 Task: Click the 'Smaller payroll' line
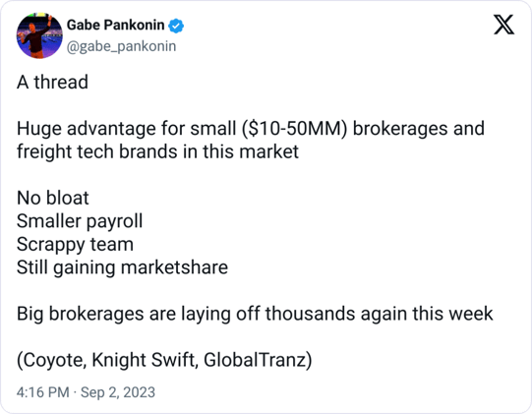tap(80, 221)
